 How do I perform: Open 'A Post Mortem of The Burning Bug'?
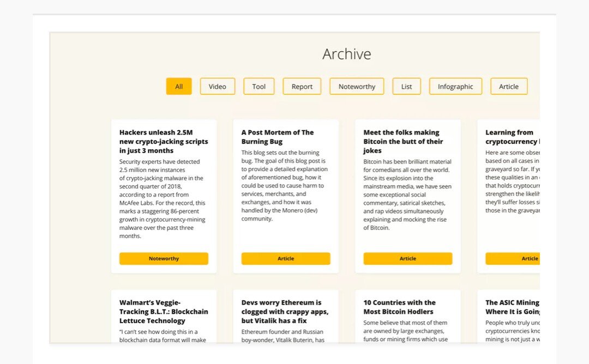pyautogui.click(x=278, y=137)
